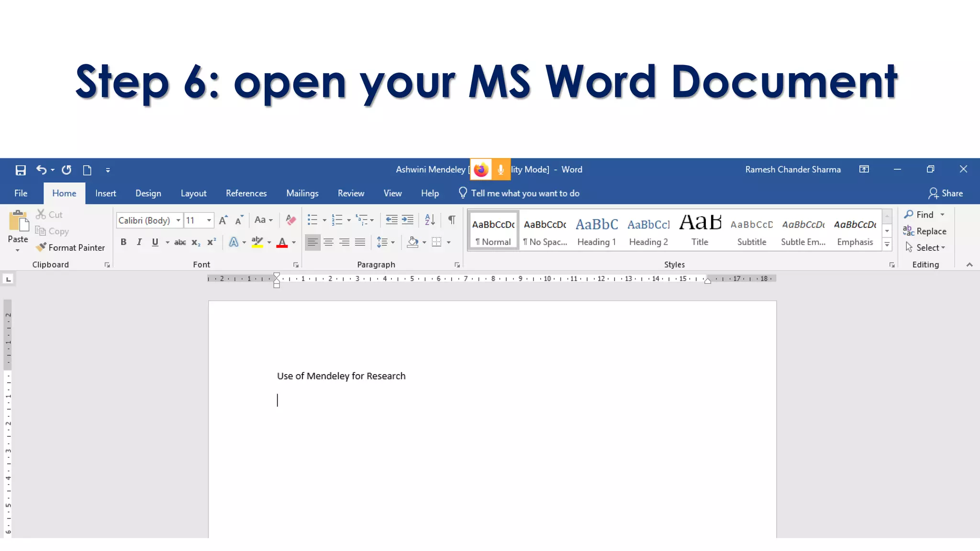
Task: Open Line and Paragraph Spacing
Action: [x=382, y=242]
